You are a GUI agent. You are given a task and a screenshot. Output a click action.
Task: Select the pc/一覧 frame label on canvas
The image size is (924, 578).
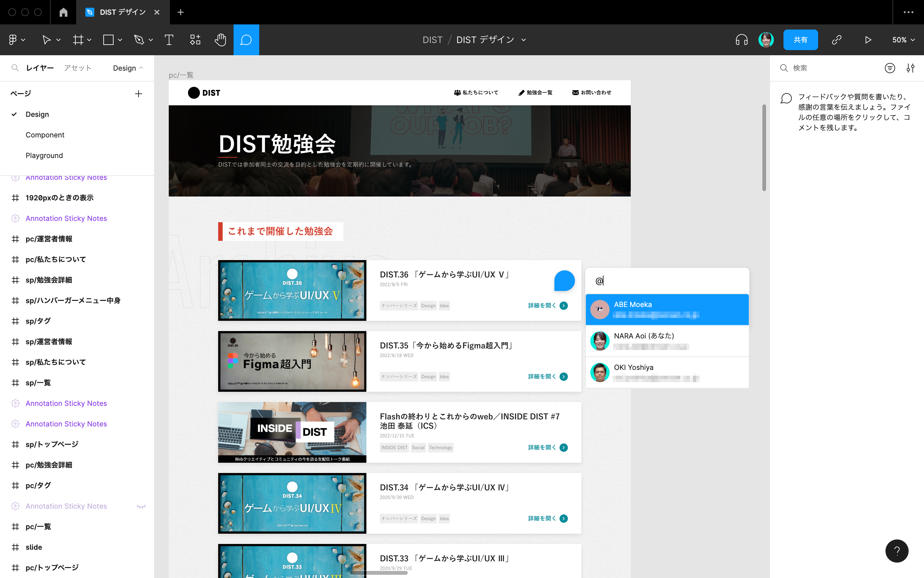(x=181, y=75)
